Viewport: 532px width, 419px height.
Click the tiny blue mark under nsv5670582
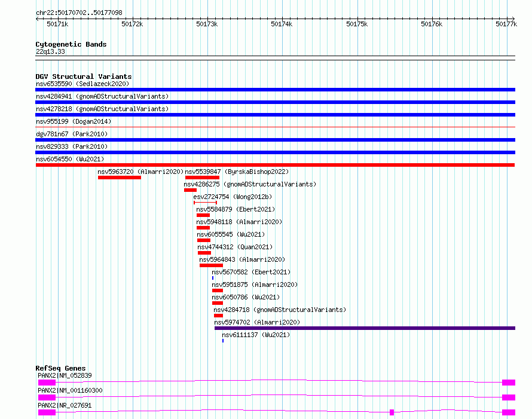click(x=213, y=278)
